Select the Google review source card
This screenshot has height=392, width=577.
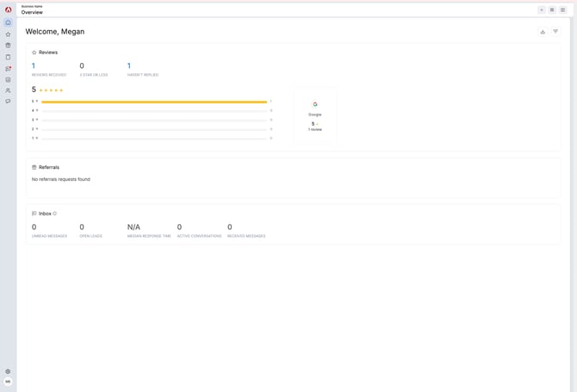315,116
